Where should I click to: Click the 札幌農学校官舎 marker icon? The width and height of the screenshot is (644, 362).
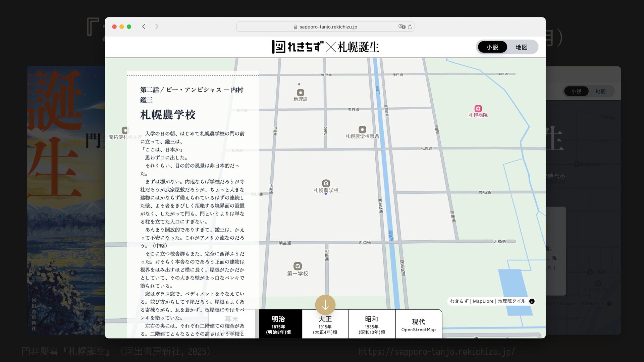362,130
